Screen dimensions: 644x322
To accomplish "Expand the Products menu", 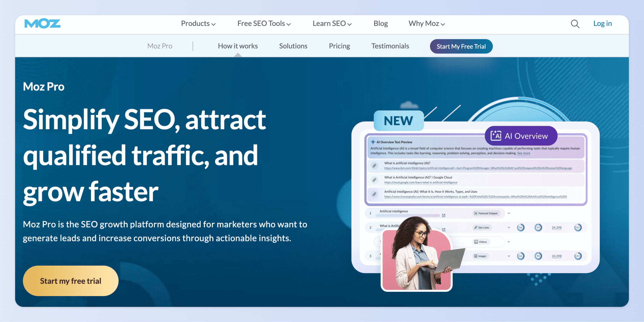I will pyautogui.click(x=198, y=24).
